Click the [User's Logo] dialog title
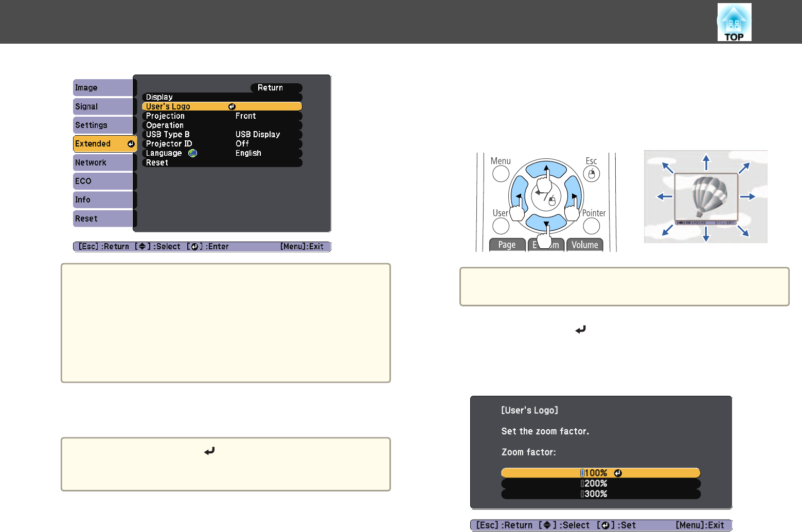This screenshot has height=532, width=802. point(530,410)
